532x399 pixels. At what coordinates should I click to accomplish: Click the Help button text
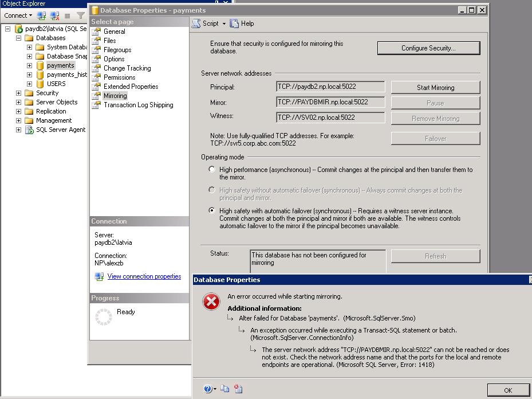pyautogui.click(x=247, y=24)
